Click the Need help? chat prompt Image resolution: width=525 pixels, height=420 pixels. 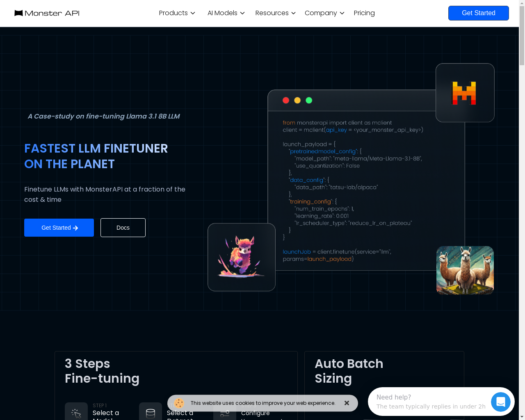click(x=431, y=402)
